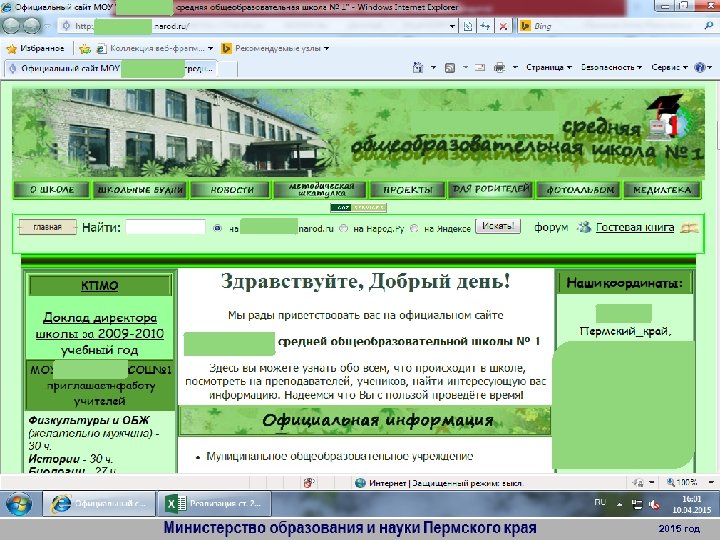Click the RSS feeds toolbar icon

pos(450,68)
